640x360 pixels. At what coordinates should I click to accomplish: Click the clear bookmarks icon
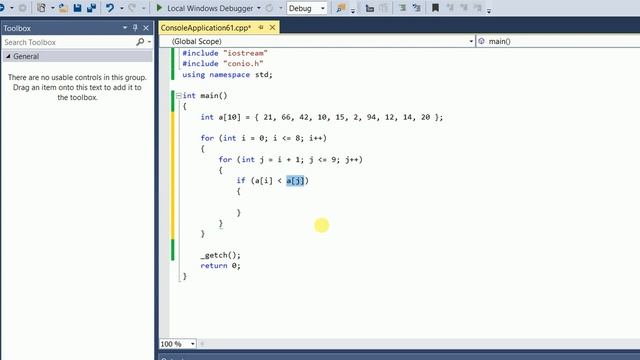click(x=478, y=8)
